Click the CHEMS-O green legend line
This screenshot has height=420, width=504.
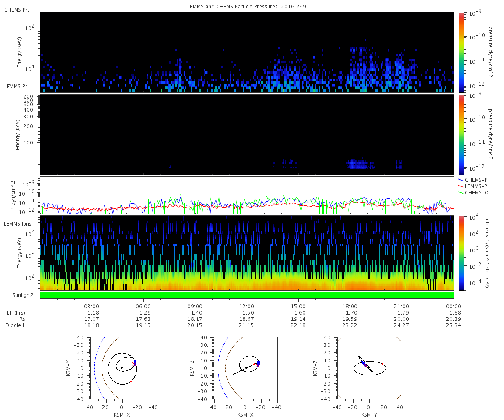pos(460,192)
